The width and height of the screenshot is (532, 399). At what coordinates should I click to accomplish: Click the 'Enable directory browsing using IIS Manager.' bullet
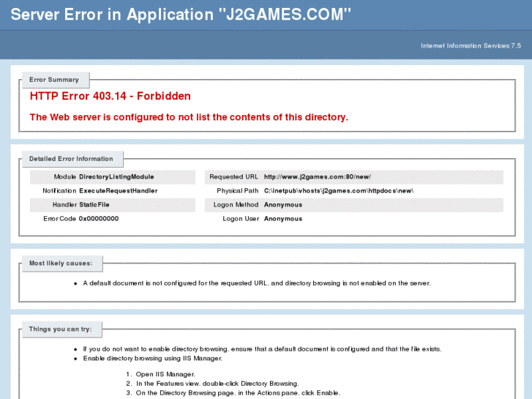[x=153, y=358]
